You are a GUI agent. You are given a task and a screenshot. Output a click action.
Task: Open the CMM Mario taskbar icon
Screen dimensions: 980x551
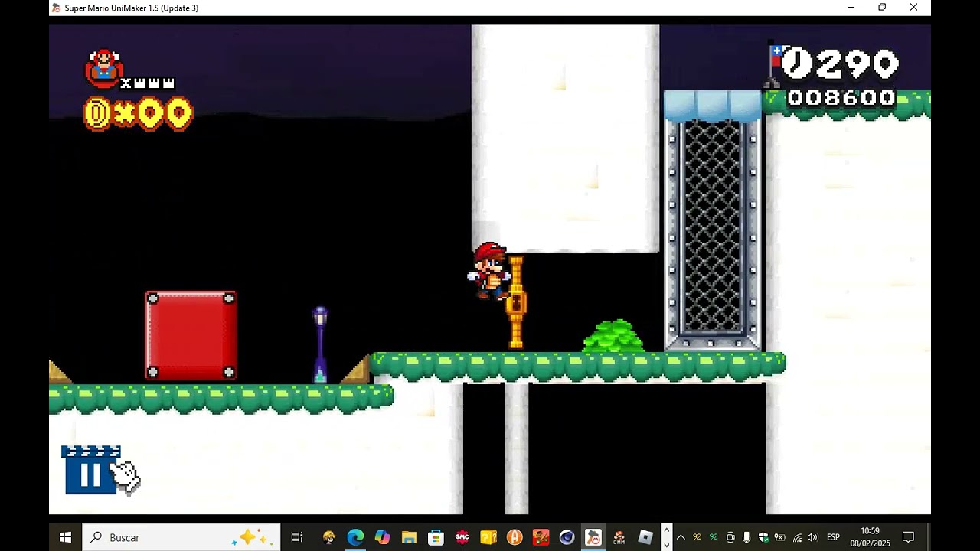pos(619,537)
